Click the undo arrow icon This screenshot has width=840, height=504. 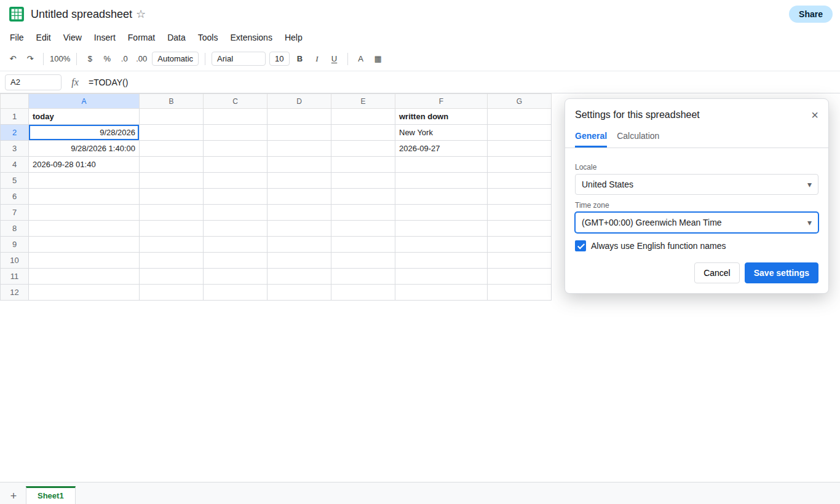pyautogui.click(x=13, y=59)
